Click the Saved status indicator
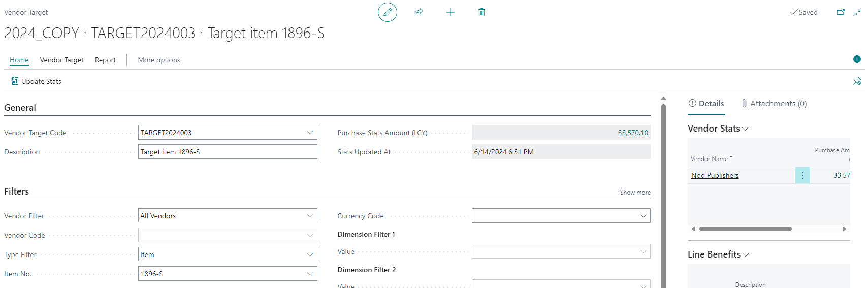 [x=804, y=12]
